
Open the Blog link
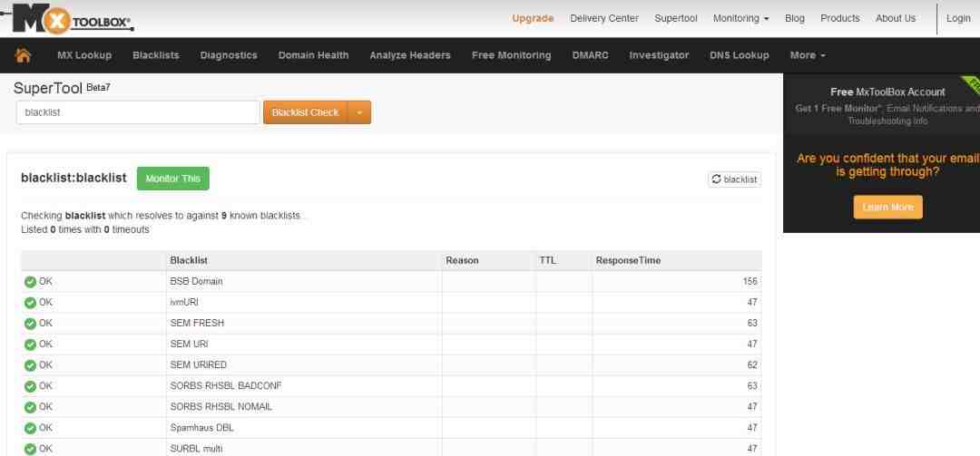click(794, 19)
